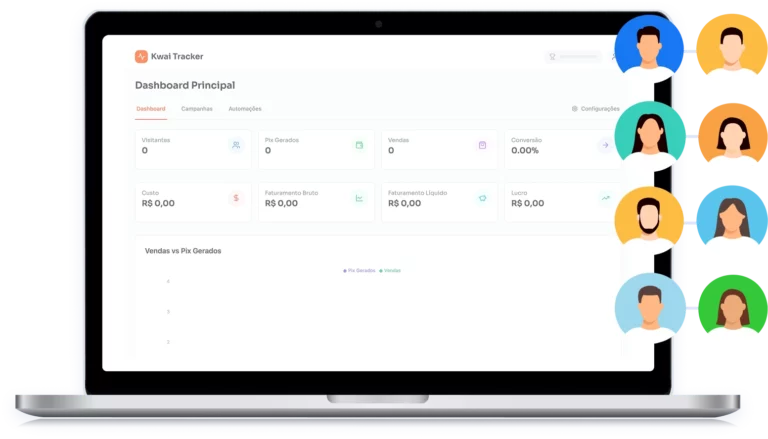Select the 'Kwai Tracker' brand name text
The width and height of the screenshot is (768, 439).
coord(177,56)
